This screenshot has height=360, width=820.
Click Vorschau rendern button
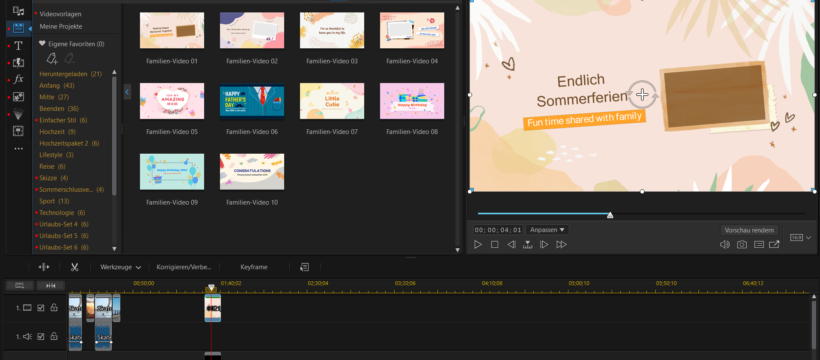tap(749, 230)
